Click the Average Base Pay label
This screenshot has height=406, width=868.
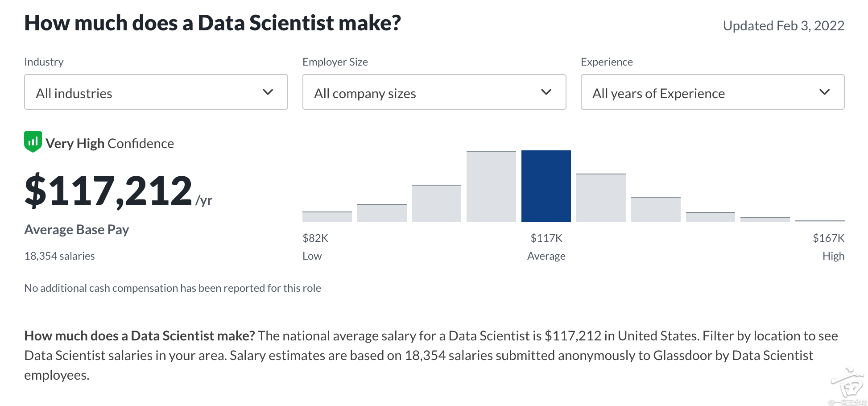76,230
